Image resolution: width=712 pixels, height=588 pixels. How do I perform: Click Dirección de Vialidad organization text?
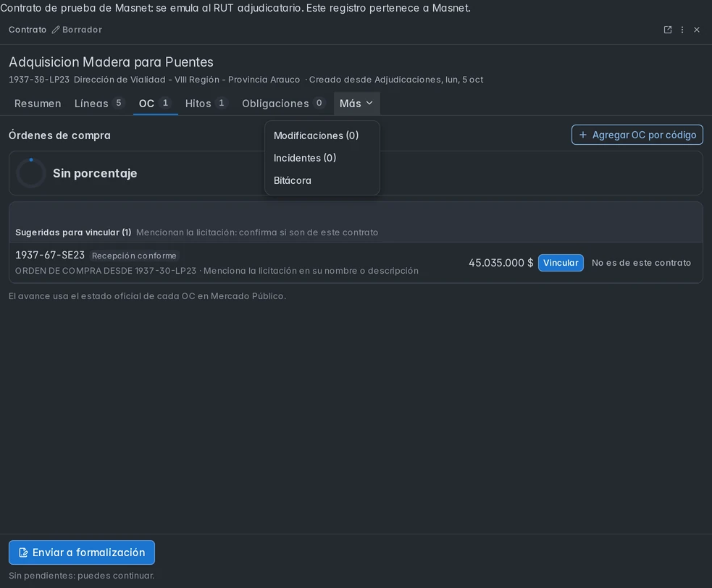pyautogui.click(x=187, y=80)
